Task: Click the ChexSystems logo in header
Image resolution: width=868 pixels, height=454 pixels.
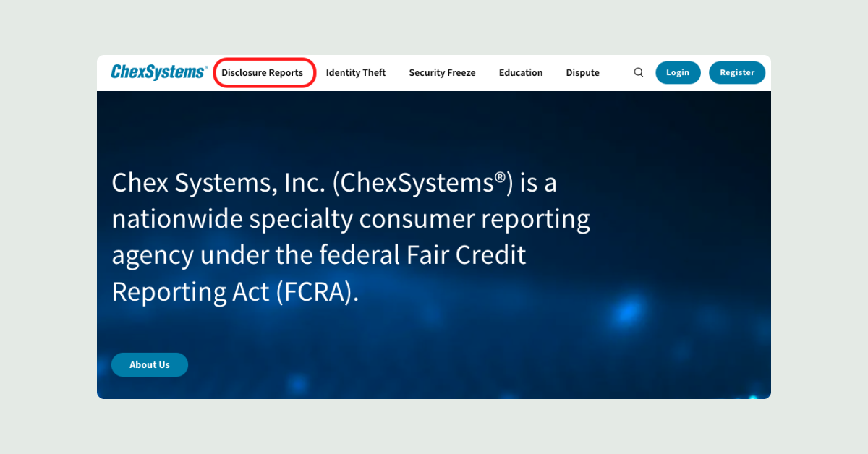Action: click(158, 72)
